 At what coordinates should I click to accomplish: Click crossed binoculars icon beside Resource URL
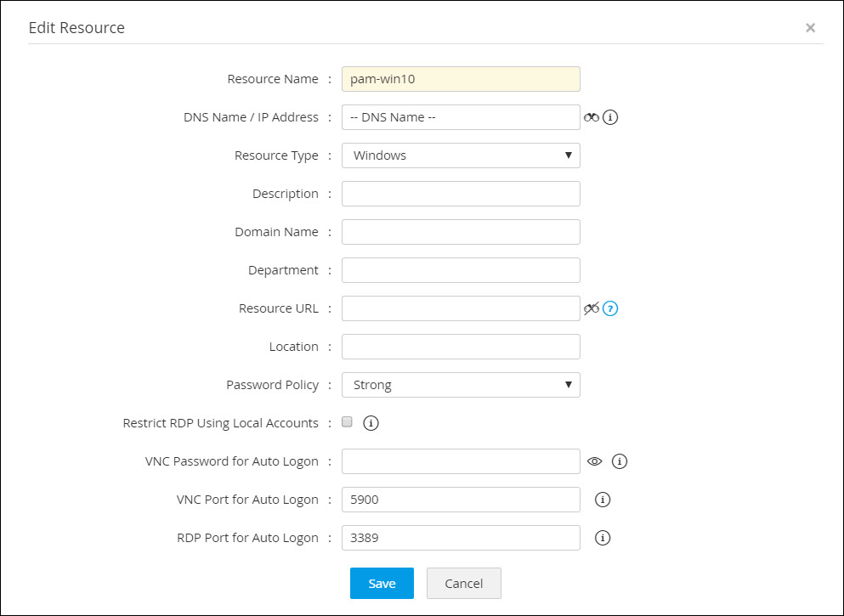(x=592, y=308)
